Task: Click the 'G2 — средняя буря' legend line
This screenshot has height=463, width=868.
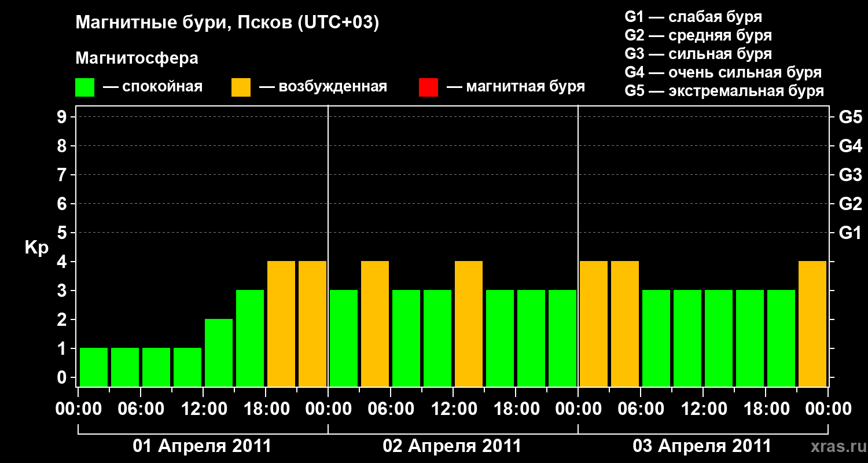Action: [x=698, y=35]
